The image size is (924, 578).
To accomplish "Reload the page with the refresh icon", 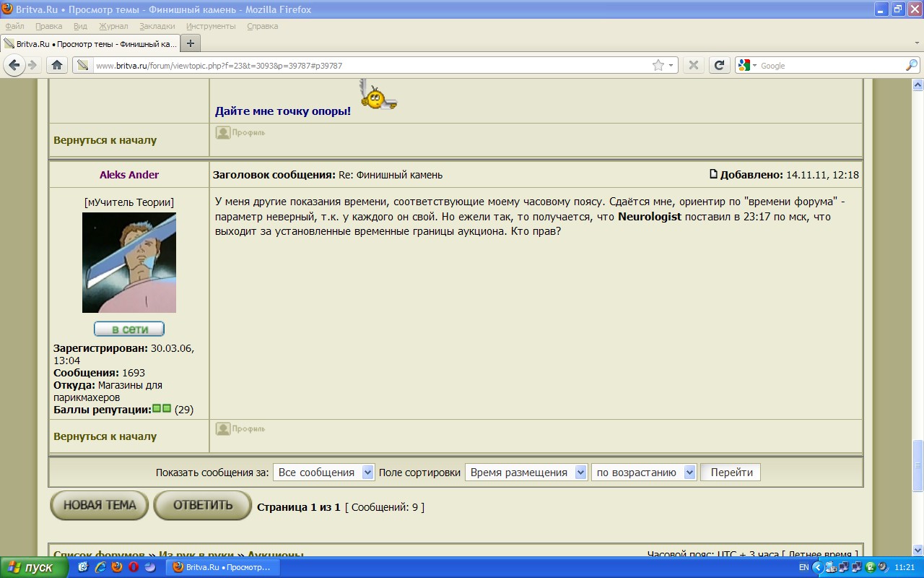I will (719, 65).
